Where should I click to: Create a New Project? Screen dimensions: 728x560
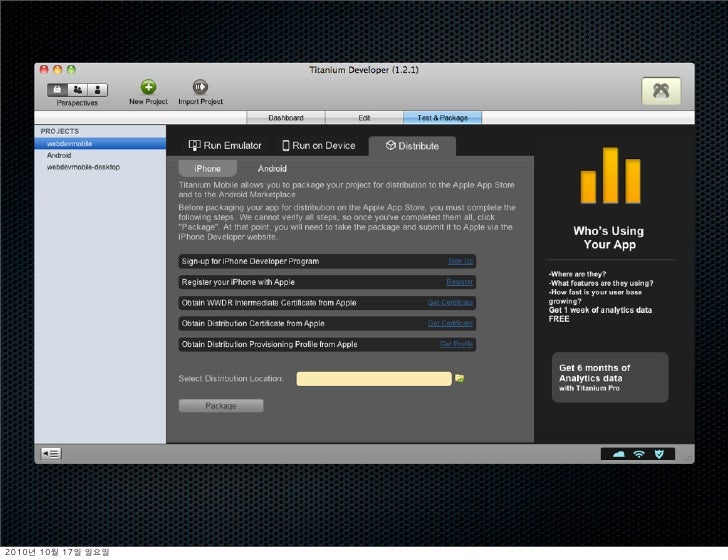coord(148,92)
